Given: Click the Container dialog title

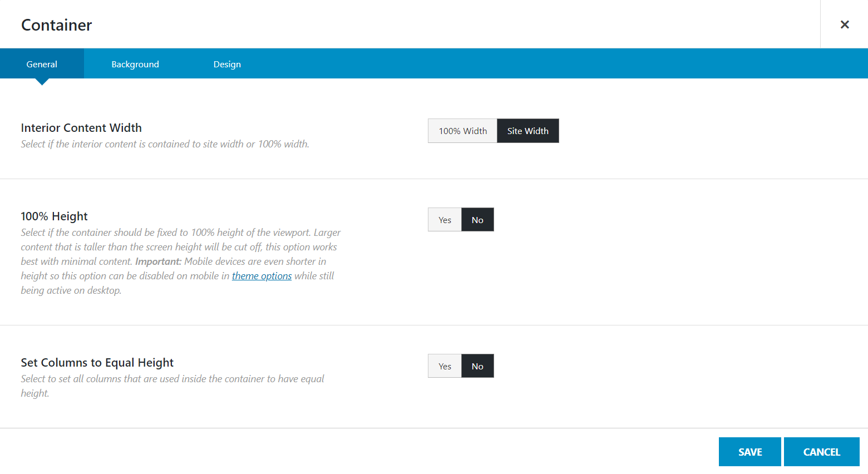Looking at the screenshot, I should (x=56, y=25).
